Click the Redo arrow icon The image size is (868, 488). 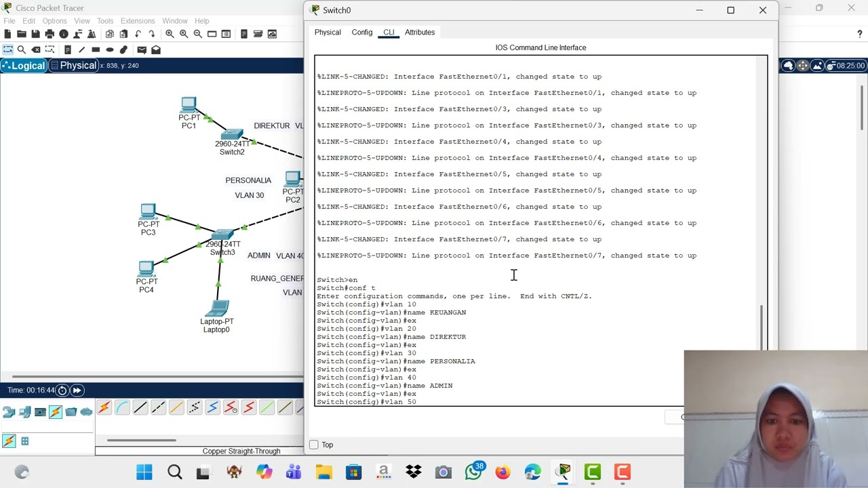151,34
